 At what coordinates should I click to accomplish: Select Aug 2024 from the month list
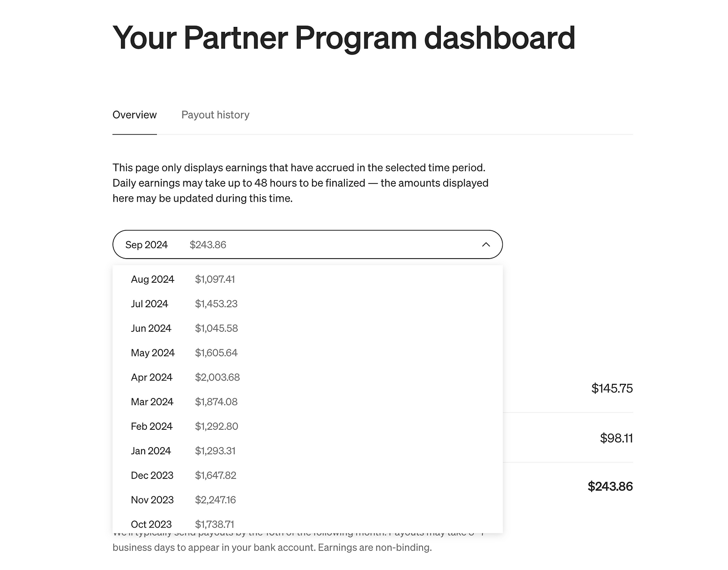[182, 279]
